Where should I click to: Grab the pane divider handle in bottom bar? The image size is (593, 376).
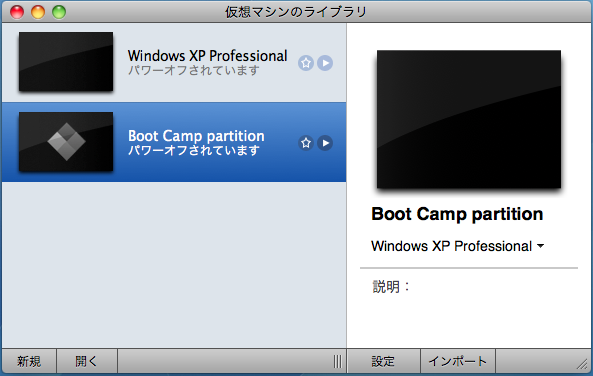(338, 362)
